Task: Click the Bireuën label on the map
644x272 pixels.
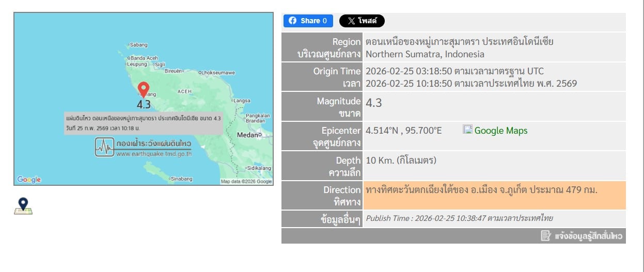Action: (x=174, y=71)
